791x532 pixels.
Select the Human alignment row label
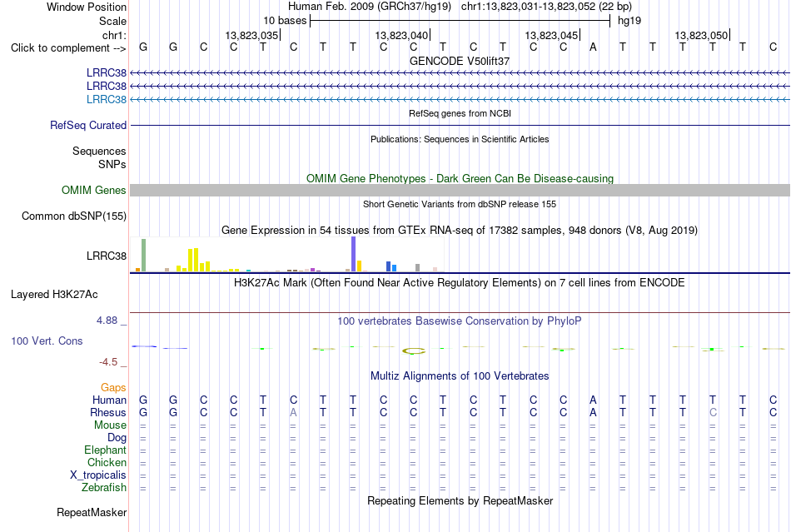109,400
